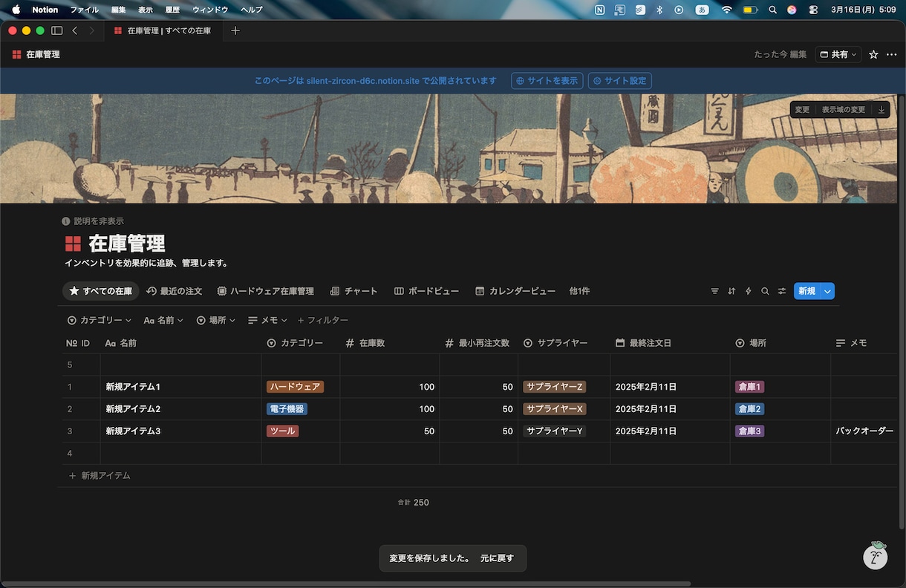Screen dimensions: 906x588
Task: Click the ツール category tag
Action: [282, 431]
